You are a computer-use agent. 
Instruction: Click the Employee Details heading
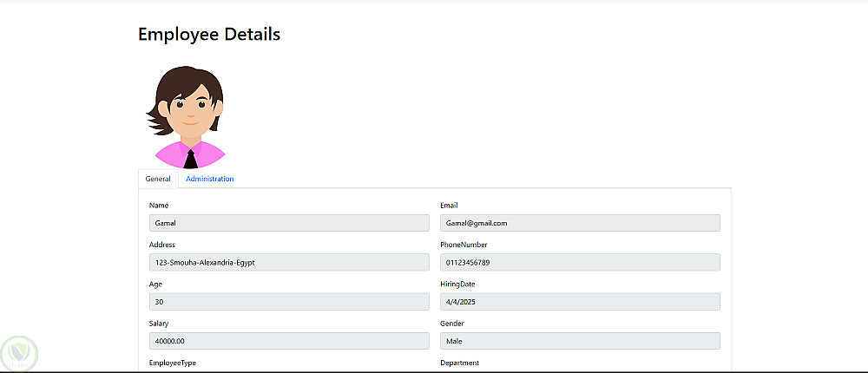pos(209,35)
